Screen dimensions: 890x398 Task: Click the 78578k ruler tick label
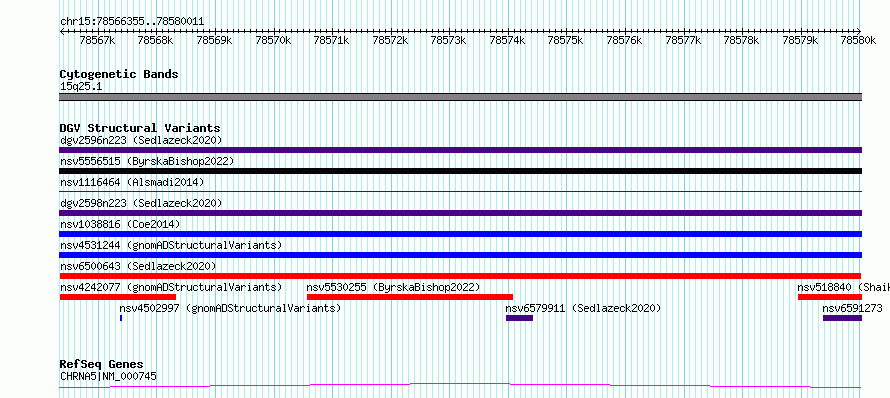click(x=741, y=40)
